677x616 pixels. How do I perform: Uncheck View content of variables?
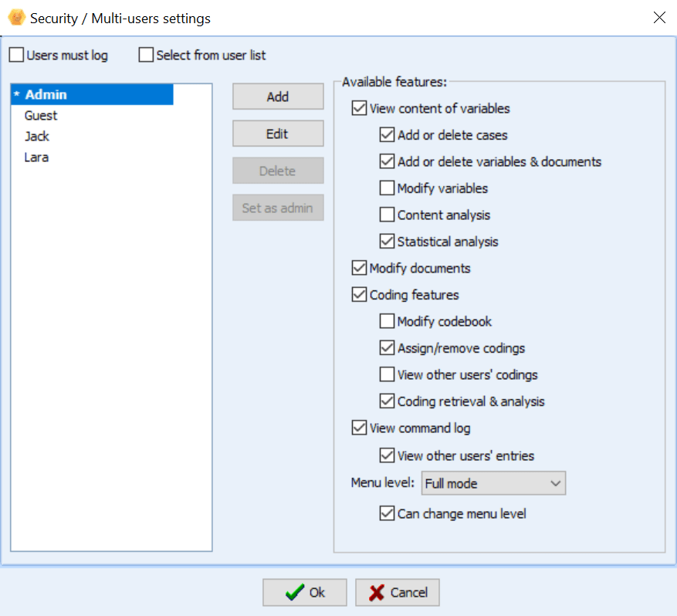point(359,108)
